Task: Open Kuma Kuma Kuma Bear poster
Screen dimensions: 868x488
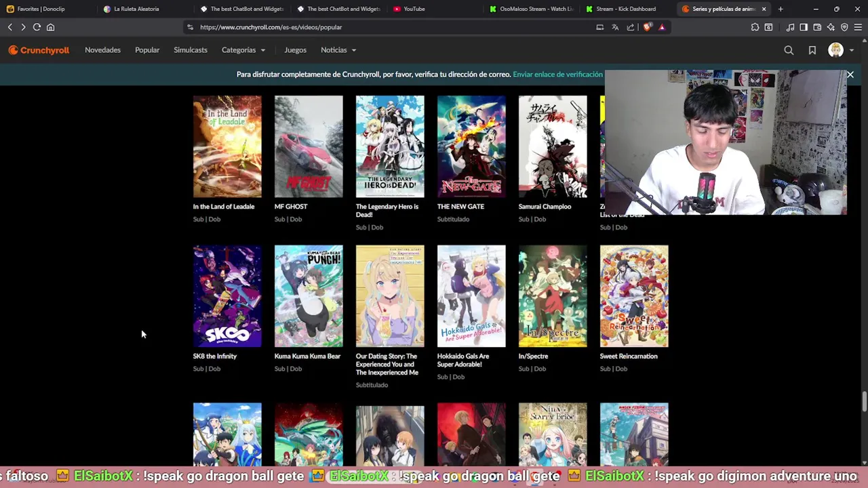Action: [309, 296]
